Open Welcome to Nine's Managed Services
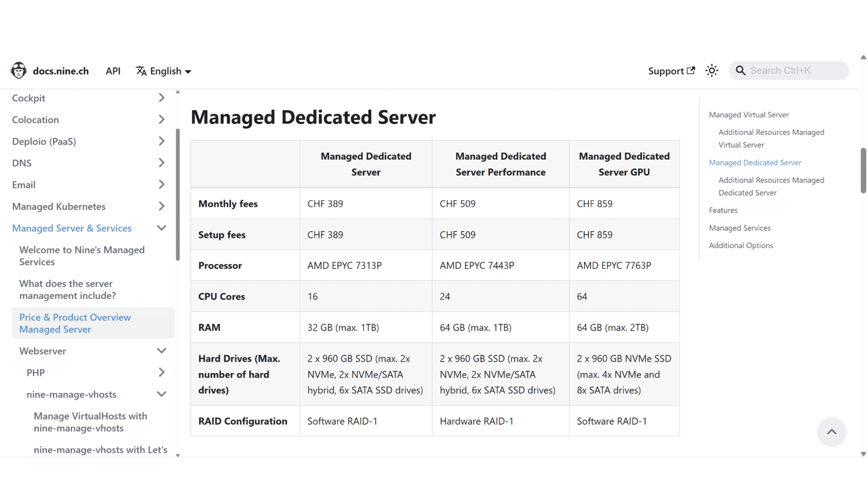 (82, 256)
